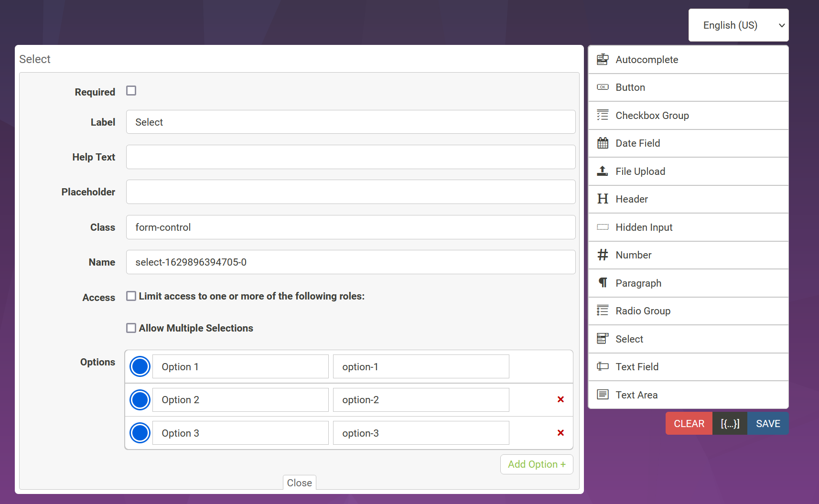Choose the Date Field item label
The image size is (819, 504).
pos(638,143)
